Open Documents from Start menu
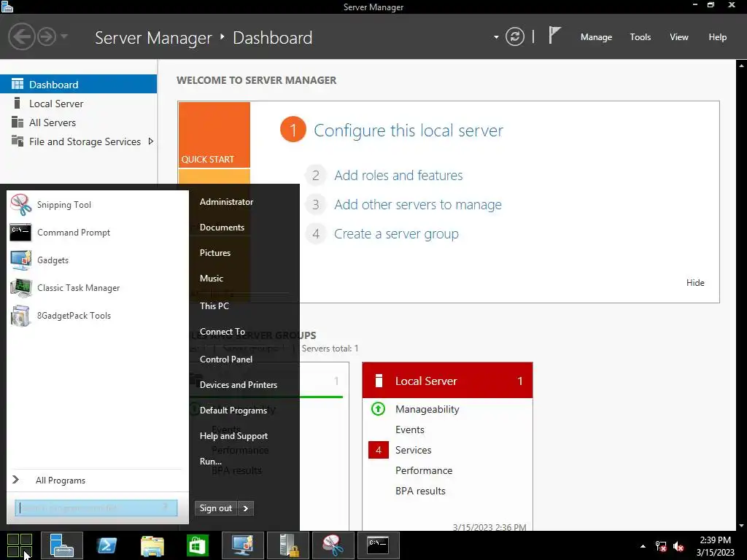This screenshot has width=747, height=560. pyautogui.click(x=222, y=227)
